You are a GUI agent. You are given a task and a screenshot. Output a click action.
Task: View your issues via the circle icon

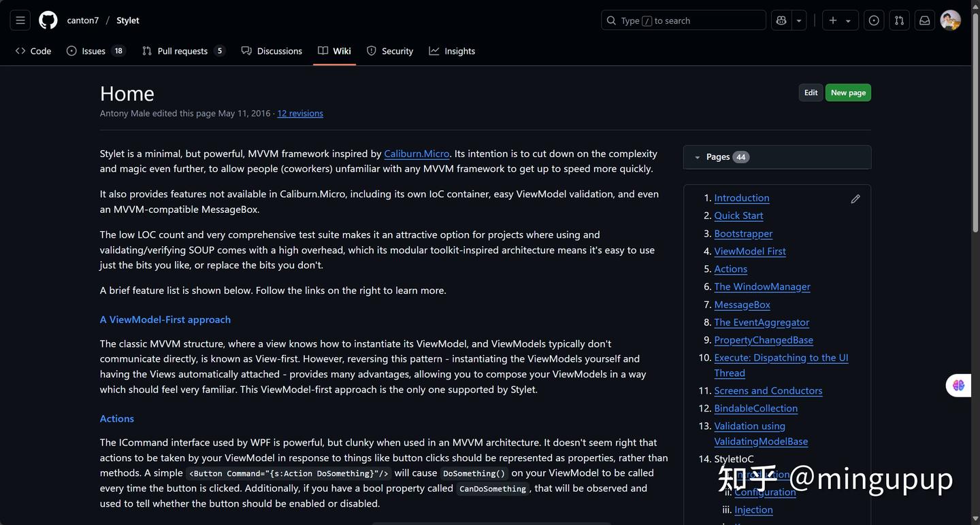click(x=874, y=20)
